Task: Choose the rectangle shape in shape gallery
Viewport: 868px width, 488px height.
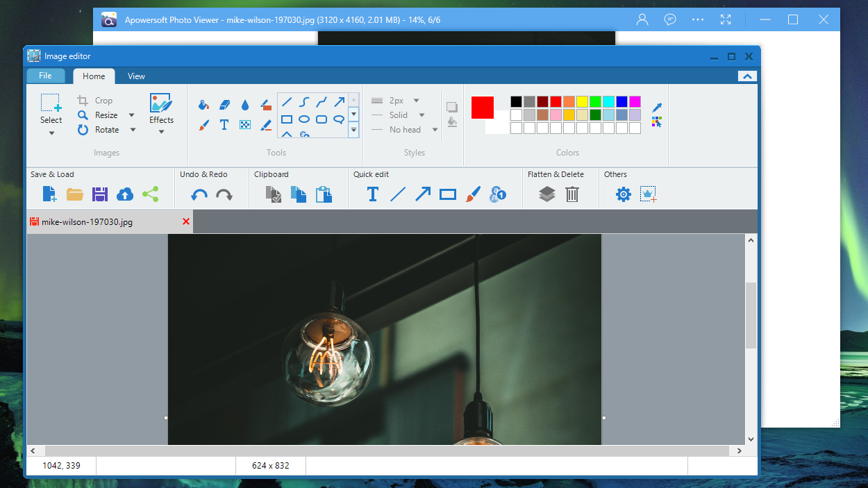Action: (286, 119)
